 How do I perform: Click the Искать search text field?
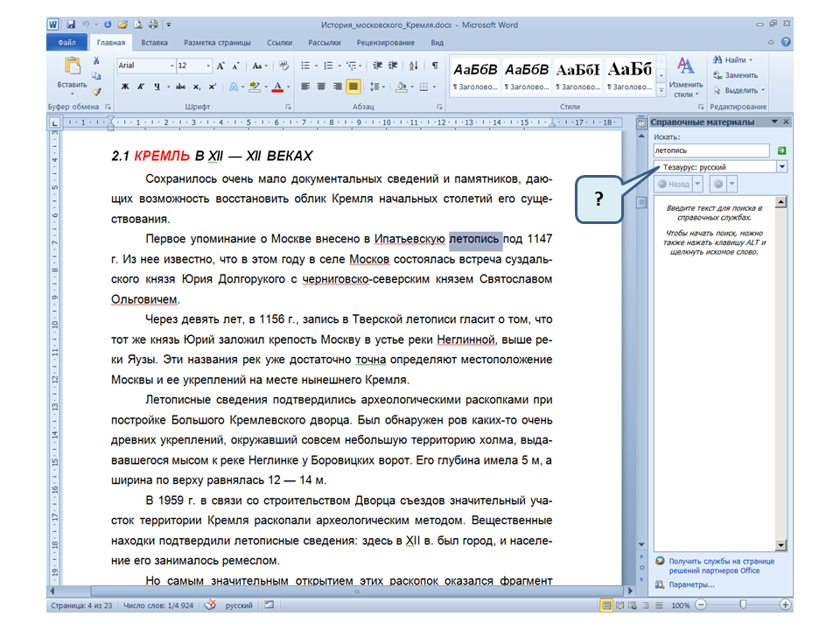711,150
